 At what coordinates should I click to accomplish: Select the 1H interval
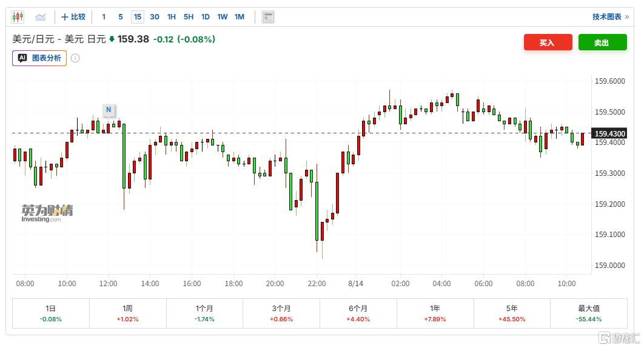(171, 17)
